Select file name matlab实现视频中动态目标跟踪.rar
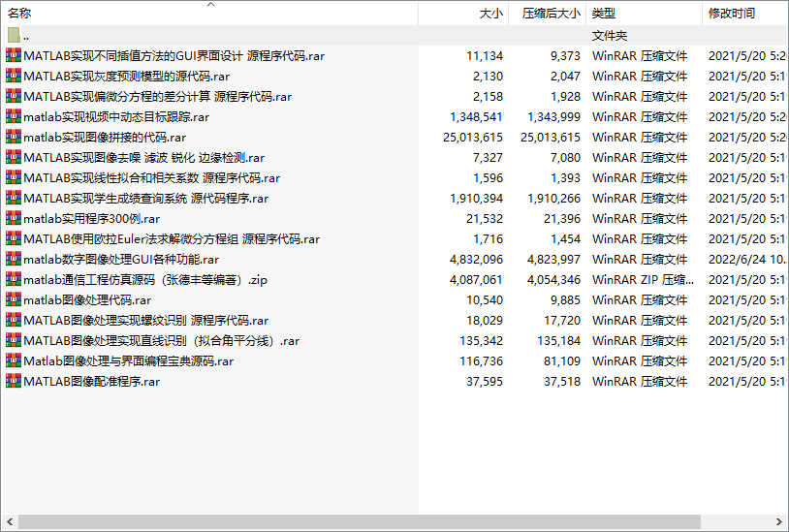 [x=116, y=117]
